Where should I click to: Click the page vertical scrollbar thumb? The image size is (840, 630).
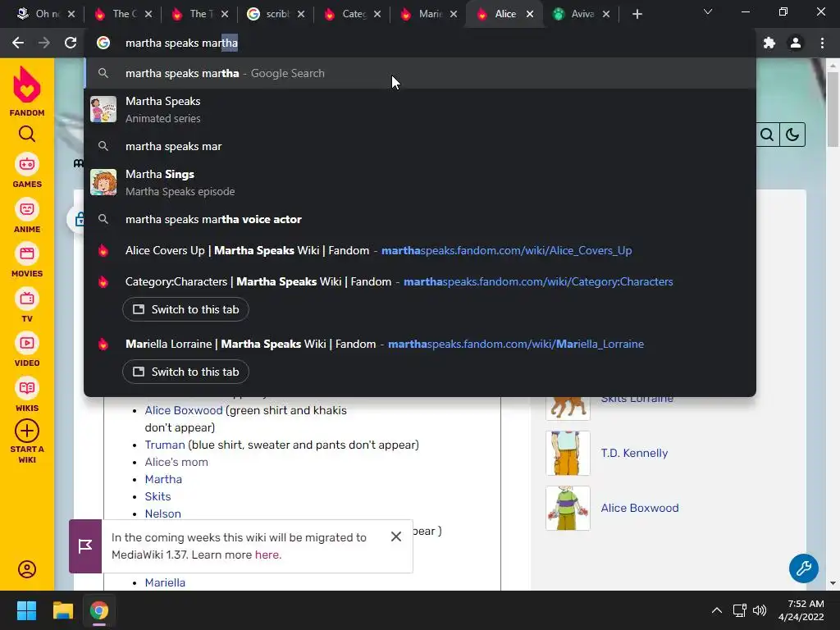click(833, 107)
